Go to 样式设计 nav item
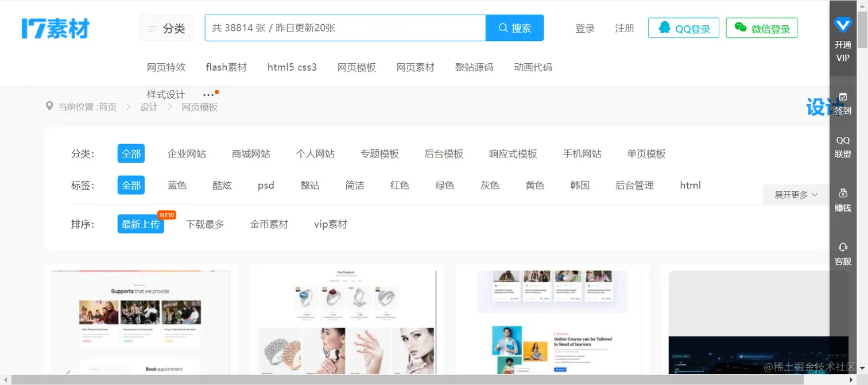The image size is (868, 385). coord(166,95)
